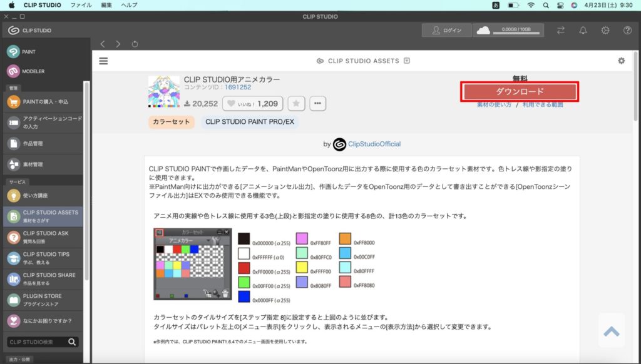Open the ファイル menu

81,5
